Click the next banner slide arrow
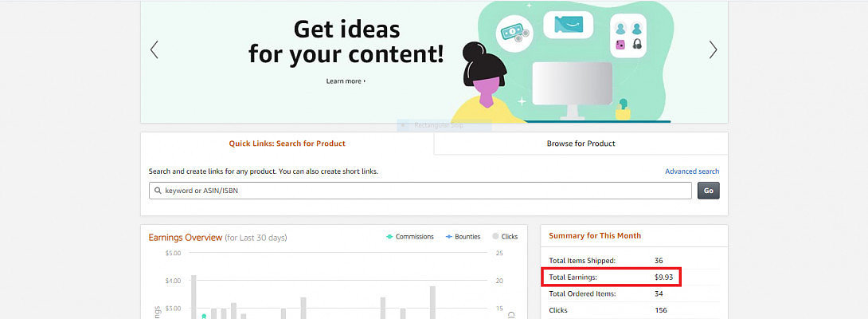 713,49
